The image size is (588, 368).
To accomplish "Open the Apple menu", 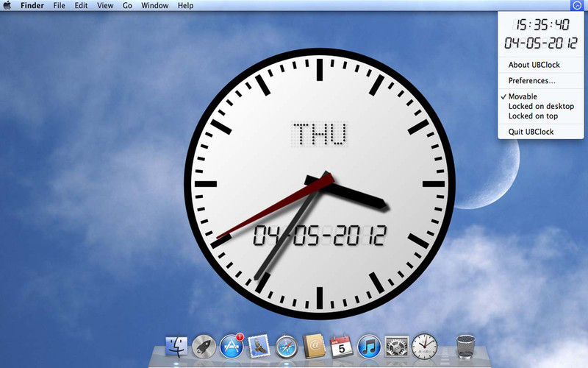I will coord(7,5).
